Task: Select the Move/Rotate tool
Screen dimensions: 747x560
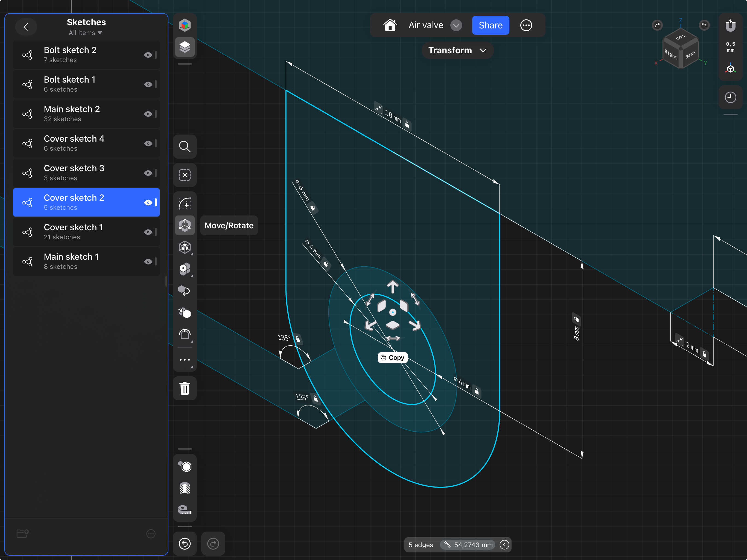Action: pyautogui.click(x=185, y=225)
